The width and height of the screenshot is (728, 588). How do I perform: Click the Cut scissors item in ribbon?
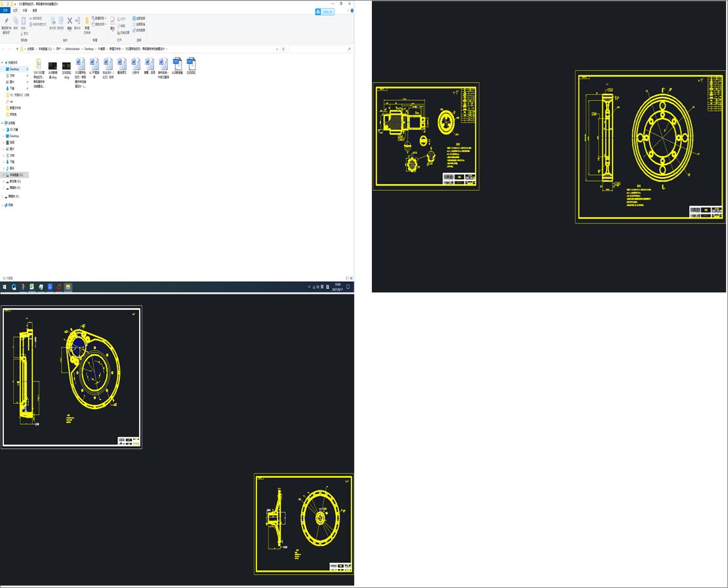[x=24, y=33]
